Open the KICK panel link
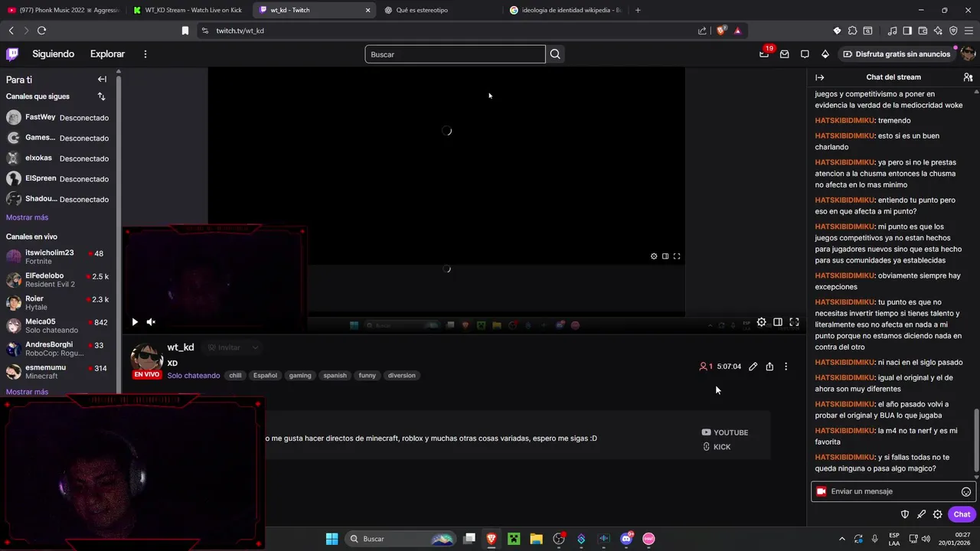Viewport: 980px width, 551px height. click(x=717, y=447)
